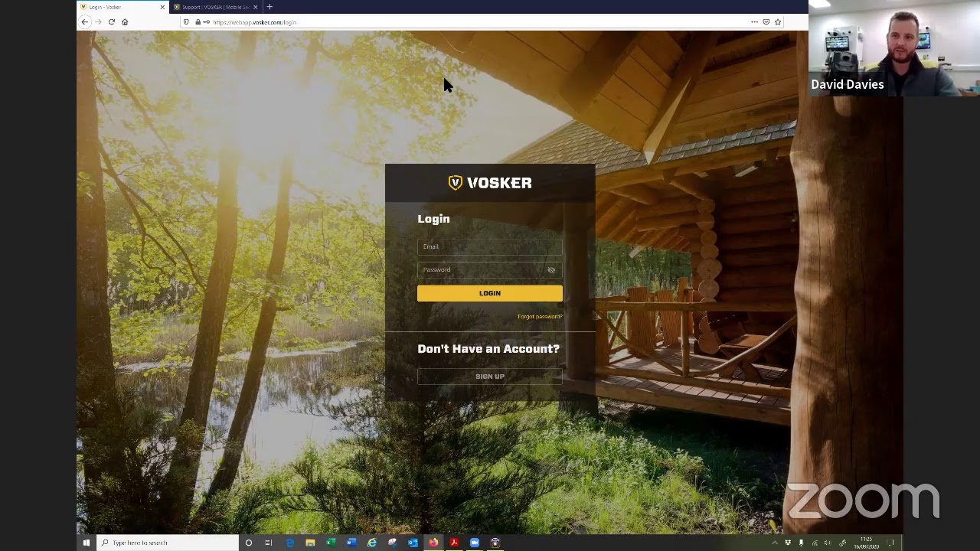Open File Explorer from the taskbar
Screen dimensions: 980x551
[x=310, y=543]
